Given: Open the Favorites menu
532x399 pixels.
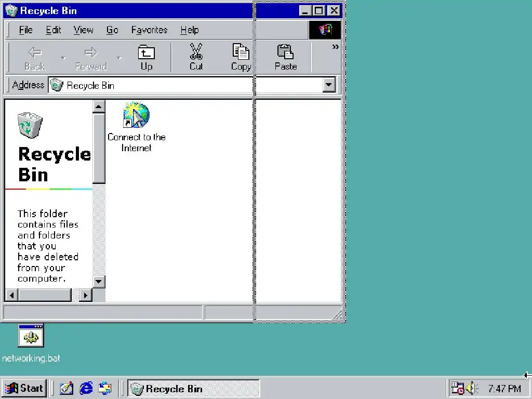Looking at the screenshot, I should [x=149, y=30].
